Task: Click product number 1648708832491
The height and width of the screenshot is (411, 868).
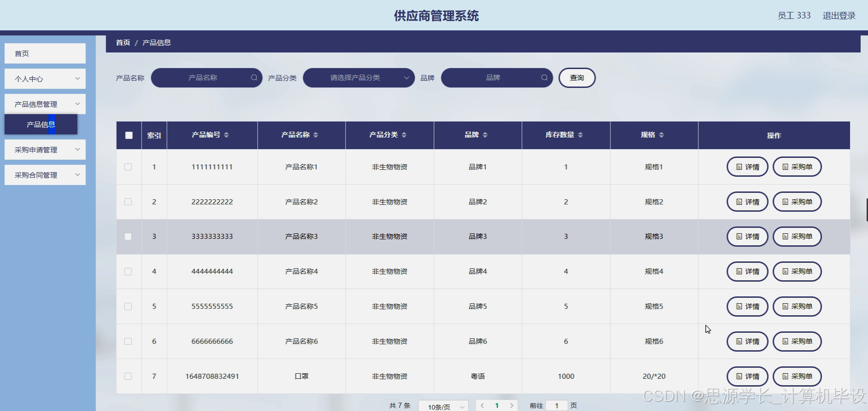Action: click(x=212, y=376)
